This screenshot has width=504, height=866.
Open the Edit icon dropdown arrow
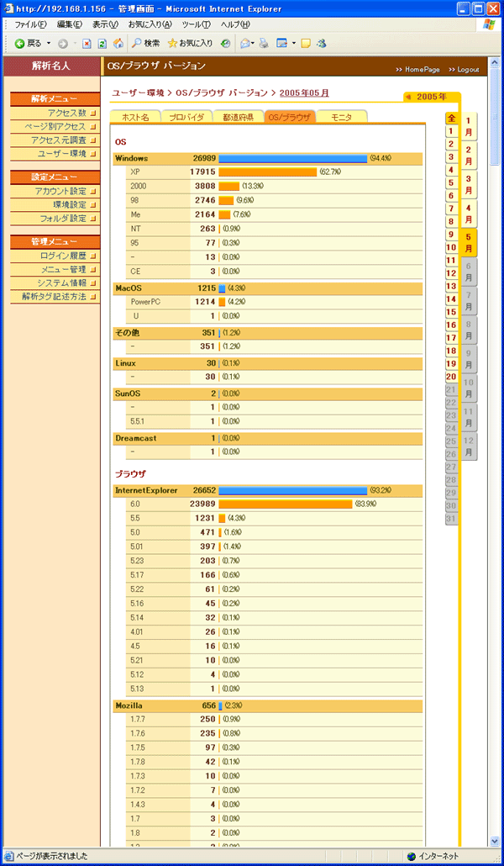pyautogui.click(x=294, y=43)
